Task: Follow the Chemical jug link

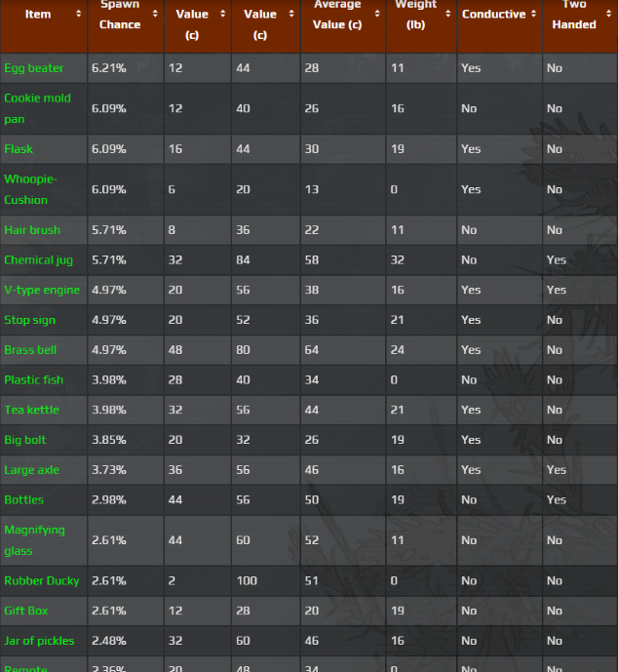Action: click(38, 260)
